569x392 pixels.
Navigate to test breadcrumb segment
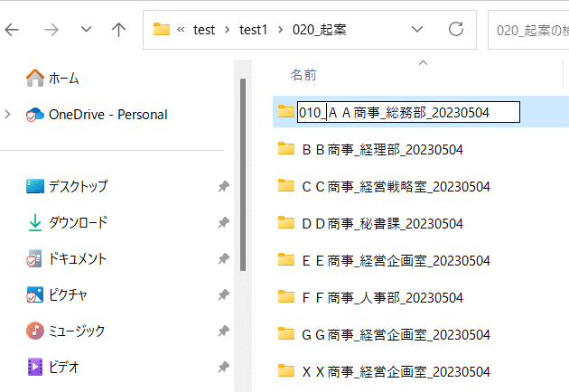204,30
